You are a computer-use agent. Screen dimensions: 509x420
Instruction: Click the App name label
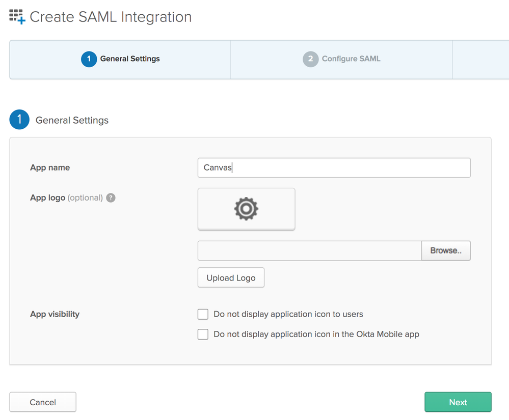pos(50,167)
